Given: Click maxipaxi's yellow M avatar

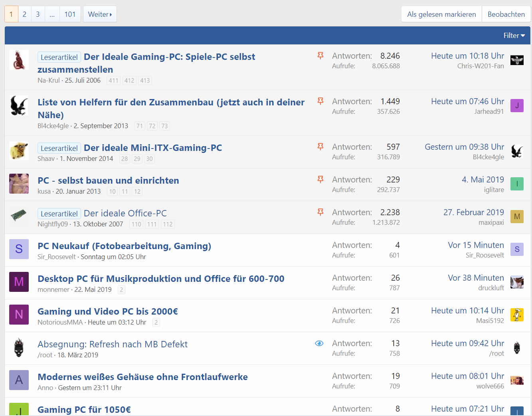Looking at the screenshot, I should click(x=517, y=217).
